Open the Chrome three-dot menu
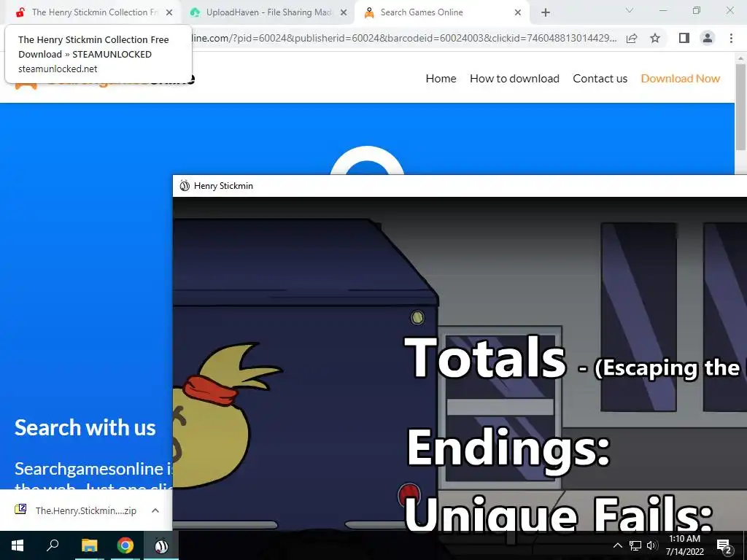 [731, 38]
